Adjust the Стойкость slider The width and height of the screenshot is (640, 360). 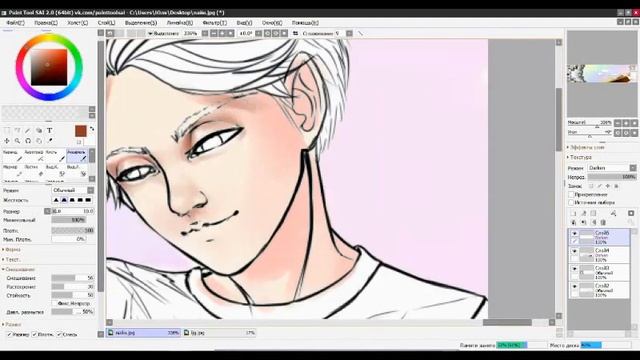point(73,295)
